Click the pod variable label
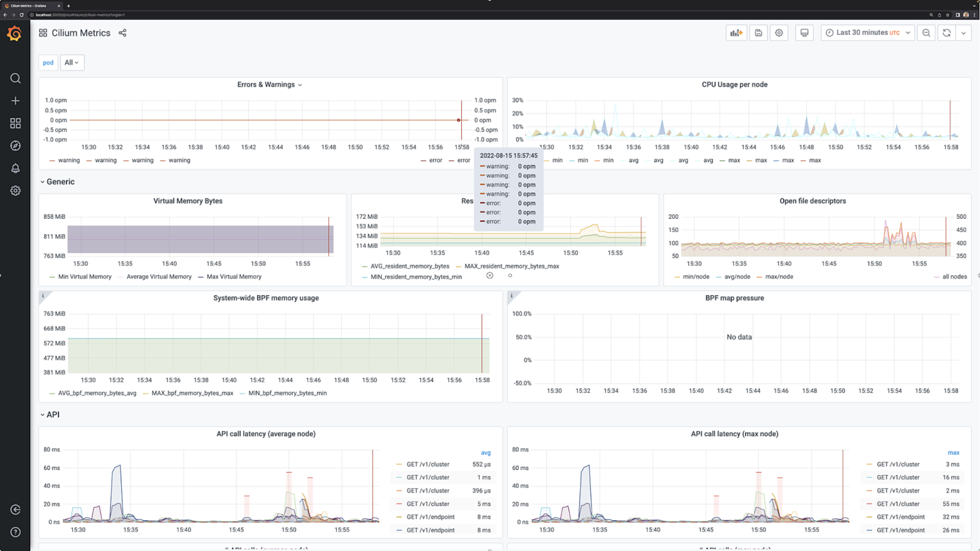The height and width of the screenshot is (551, 980). click(x=48, y=63)
